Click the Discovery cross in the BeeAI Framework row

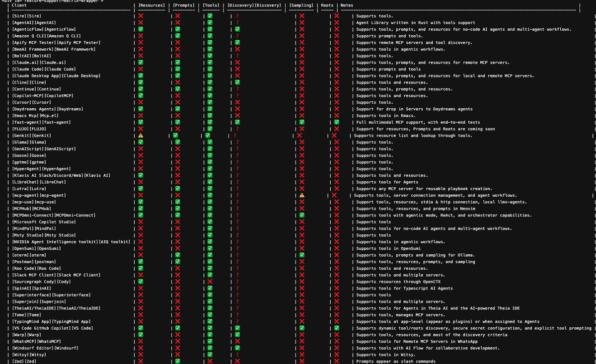coord(237,49)
